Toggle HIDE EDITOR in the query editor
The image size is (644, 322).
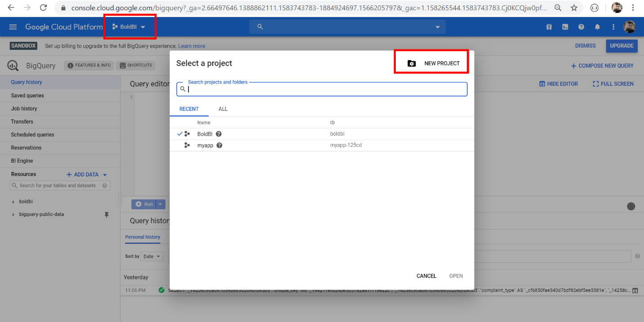(x=559, y=84)
